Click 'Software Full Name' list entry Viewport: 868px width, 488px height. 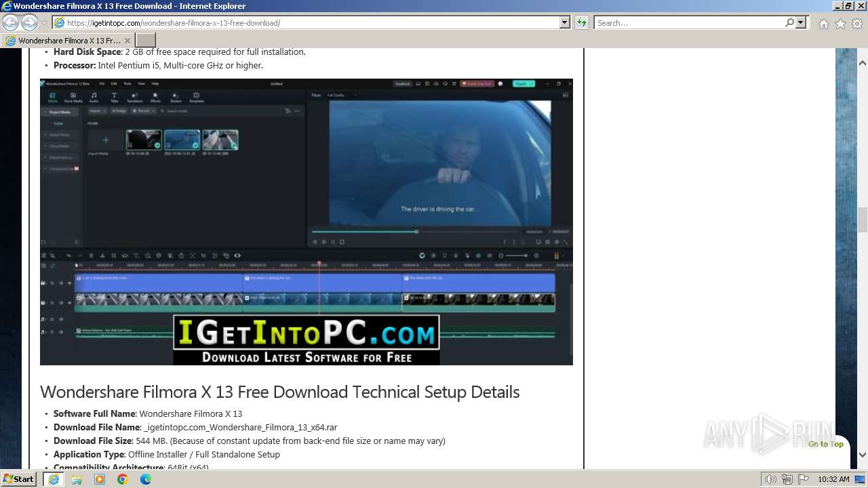(148, 413)
